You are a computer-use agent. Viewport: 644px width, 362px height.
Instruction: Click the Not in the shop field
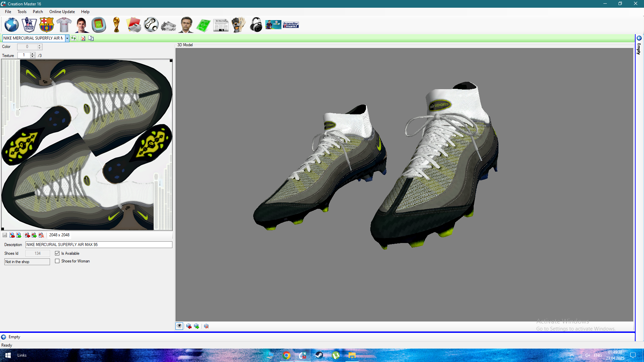(27, 262)
